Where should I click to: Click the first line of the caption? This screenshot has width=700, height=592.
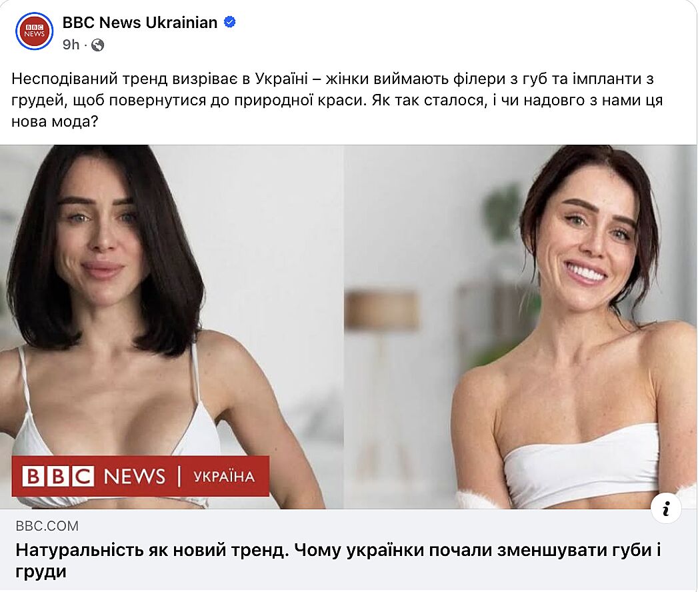pyautogui.click(x=333, y=79)
